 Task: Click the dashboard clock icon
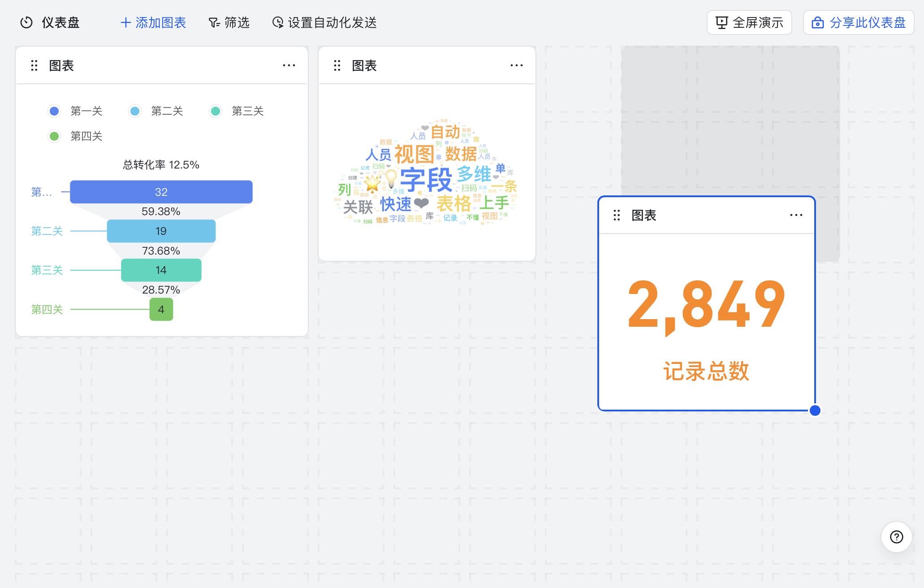26,22
